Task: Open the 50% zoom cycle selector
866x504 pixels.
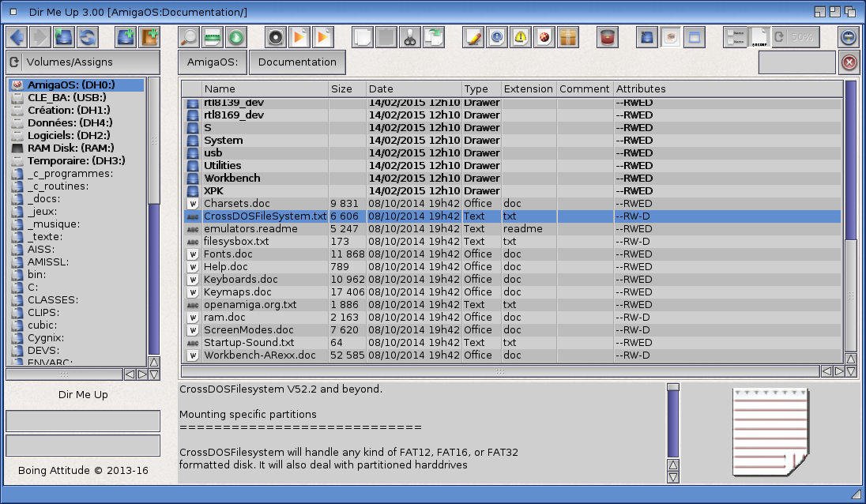Action: tap(795, 37)
